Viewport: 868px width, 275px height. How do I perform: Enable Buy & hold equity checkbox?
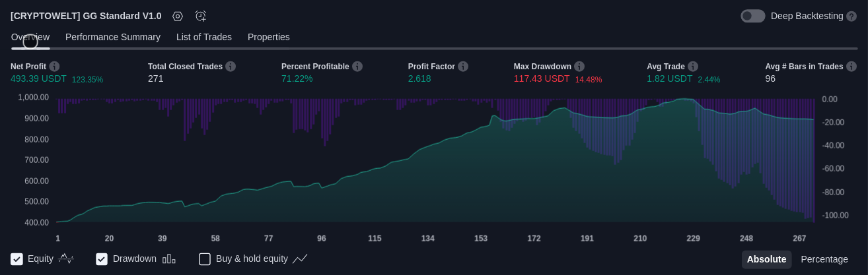pos(205,259)
